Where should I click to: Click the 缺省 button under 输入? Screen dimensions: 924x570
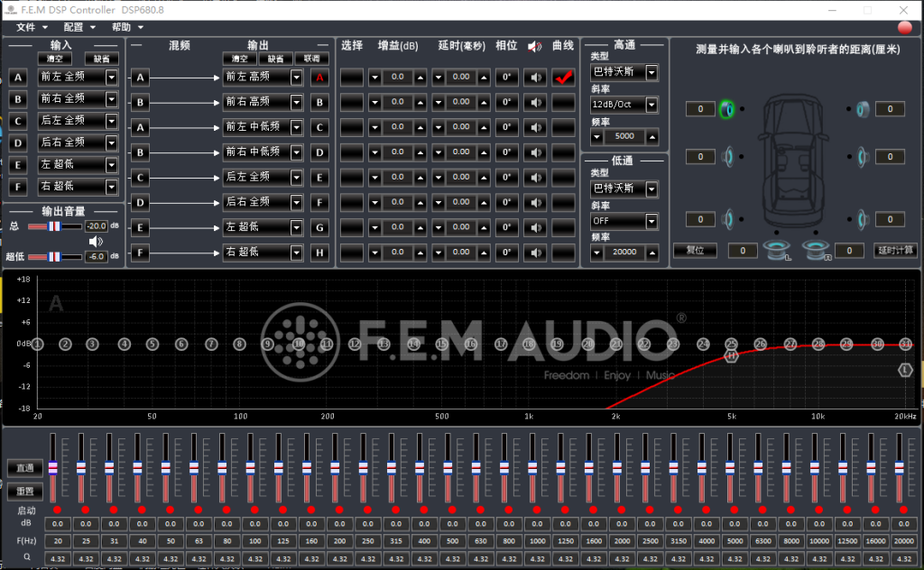[101, 59]
